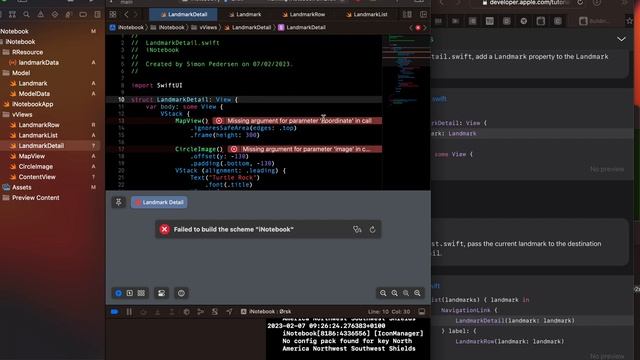Open diagnostics for the failed build

pyautogui.click(x=357, y=229)
